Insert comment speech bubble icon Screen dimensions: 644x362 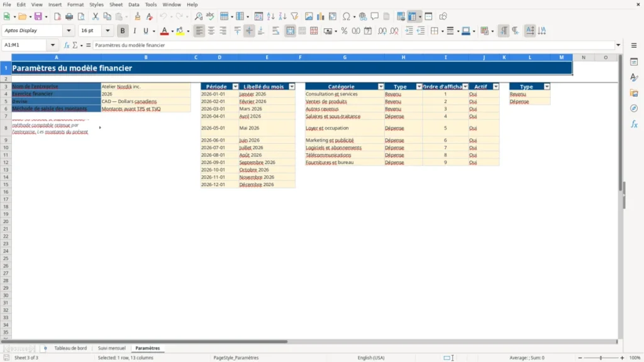click(375, 16)
